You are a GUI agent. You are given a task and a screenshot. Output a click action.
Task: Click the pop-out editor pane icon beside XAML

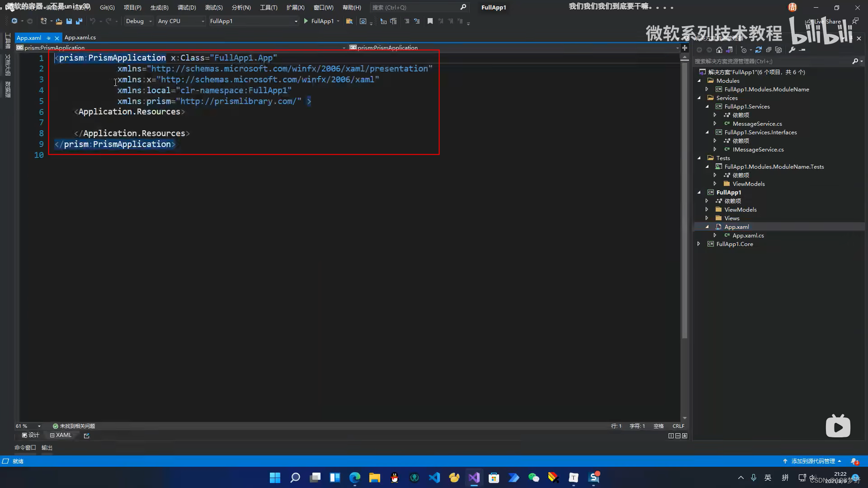(x=86, y=436)
